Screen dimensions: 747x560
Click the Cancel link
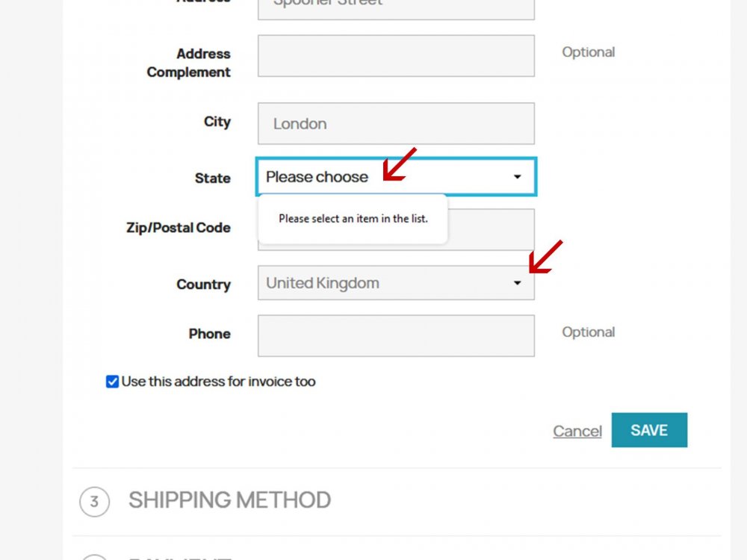(577, 431)
